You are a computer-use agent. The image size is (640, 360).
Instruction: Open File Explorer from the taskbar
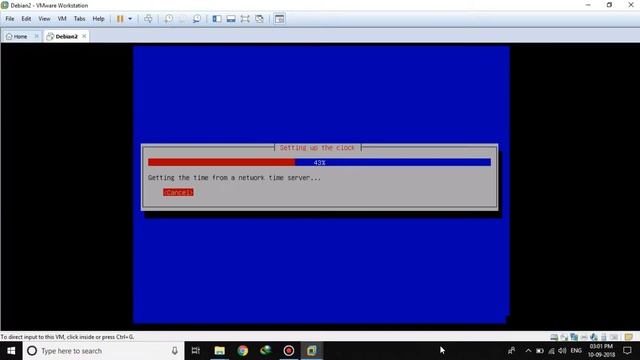coord(220,351)
